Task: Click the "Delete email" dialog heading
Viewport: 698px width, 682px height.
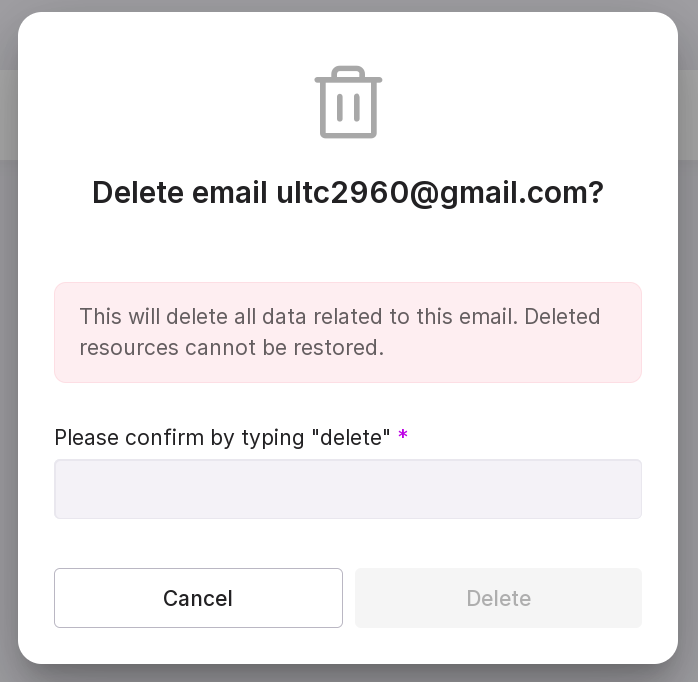Action: 348,192
